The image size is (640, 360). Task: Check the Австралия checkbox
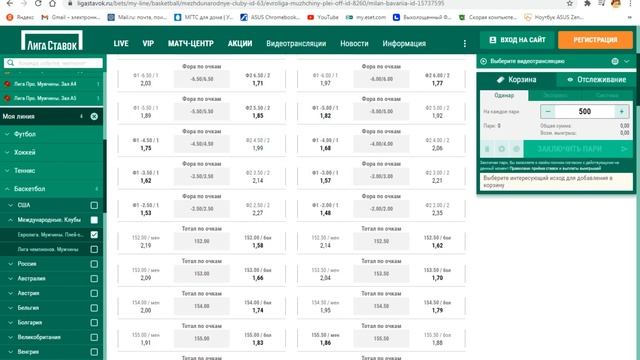coord(94,279)
